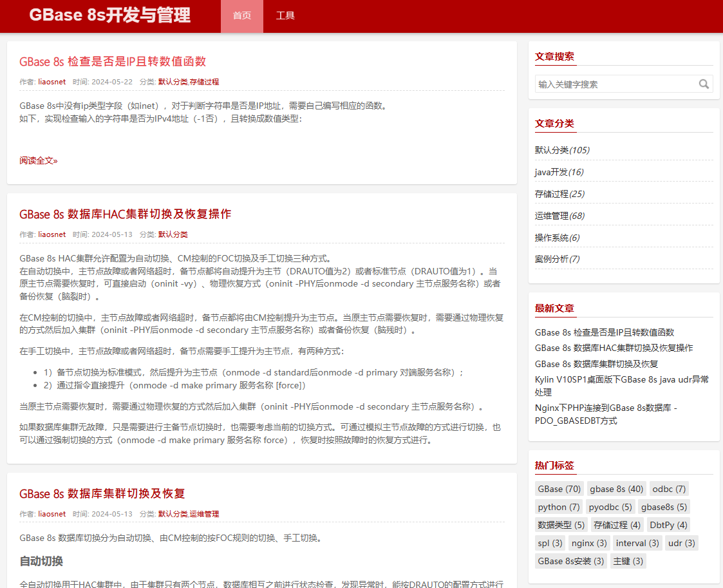This screenshot has width=723, height=588.
Task: Click the GBase 8s开发与管理 site logo
Action: 109,15
